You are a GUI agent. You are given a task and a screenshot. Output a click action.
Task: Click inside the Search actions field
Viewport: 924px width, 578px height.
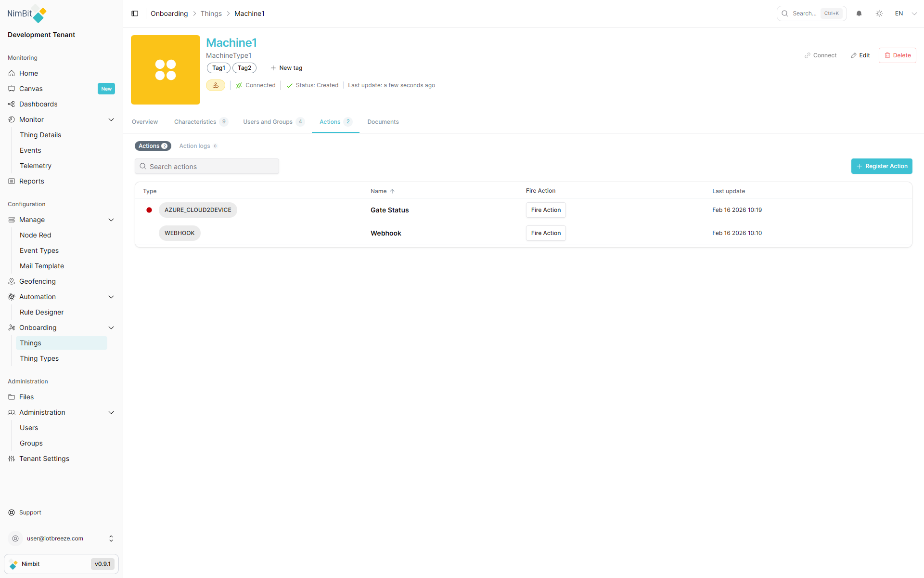207,166
